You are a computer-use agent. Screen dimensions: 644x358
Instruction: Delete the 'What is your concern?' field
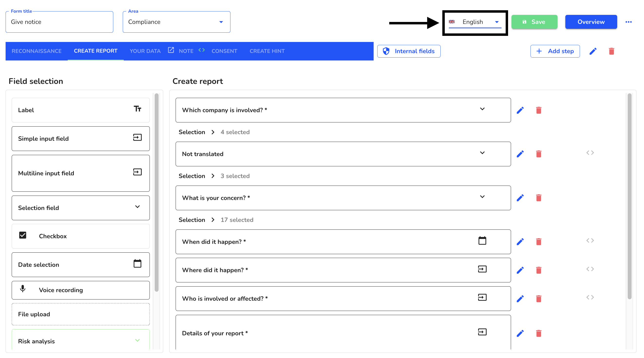tap(539, 198)
